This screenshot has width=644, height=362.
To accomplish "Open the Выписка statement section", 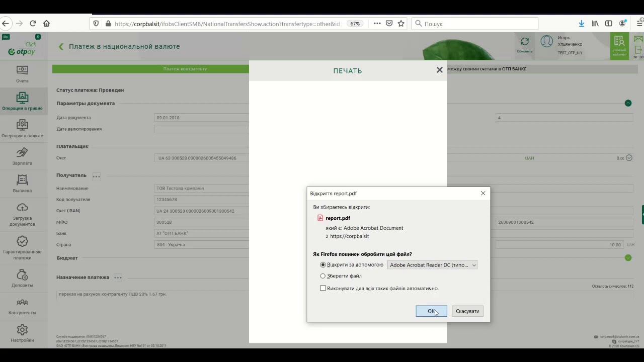I will tap(22, 184).
